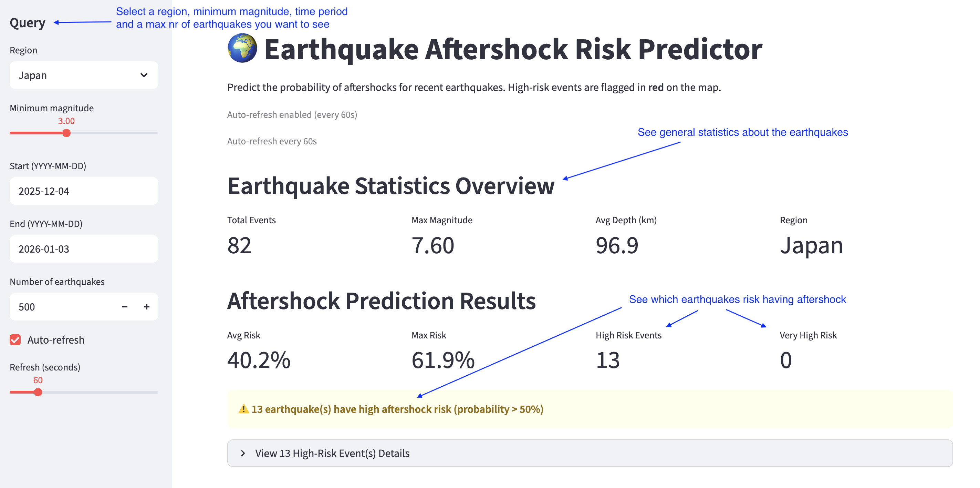Toggle auto-refresh off in the sidebar
This screenshot has width=980, height=488.
(x=15, y=339)
